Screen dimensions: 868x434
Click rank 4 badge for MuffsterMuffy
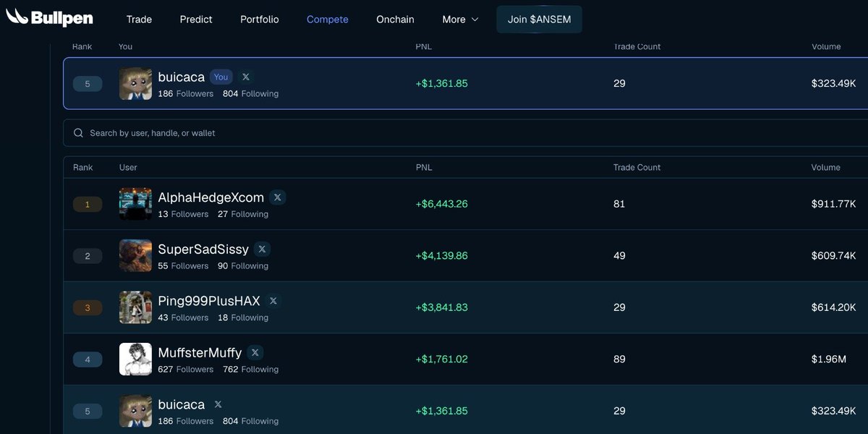[x=88, y=359]
